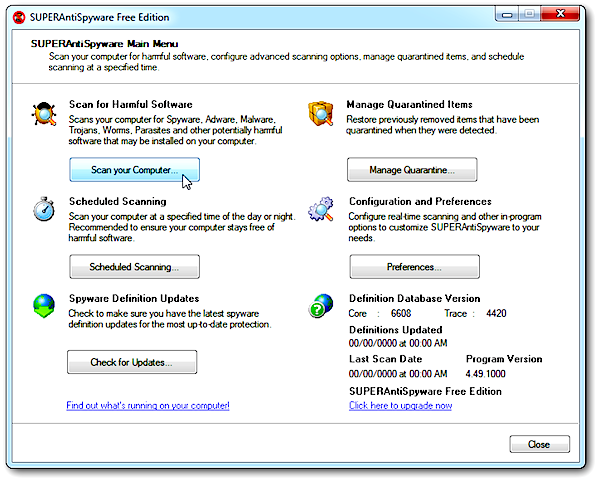Minimize the SUPERAntiSpyware window
Screen dimensions: 600x481
(x=507, y=15)
